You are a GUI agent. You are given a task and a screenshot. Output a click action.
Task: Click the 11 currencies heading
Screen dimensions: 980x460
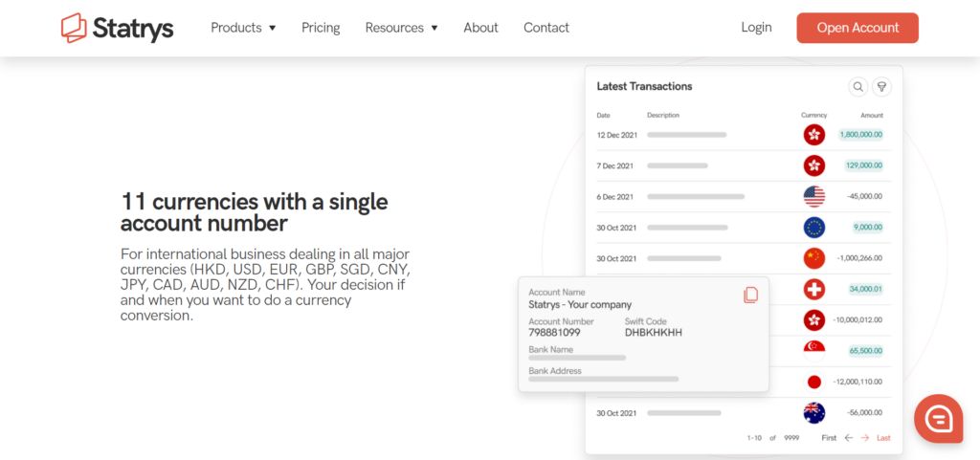(x=255, y=212)
